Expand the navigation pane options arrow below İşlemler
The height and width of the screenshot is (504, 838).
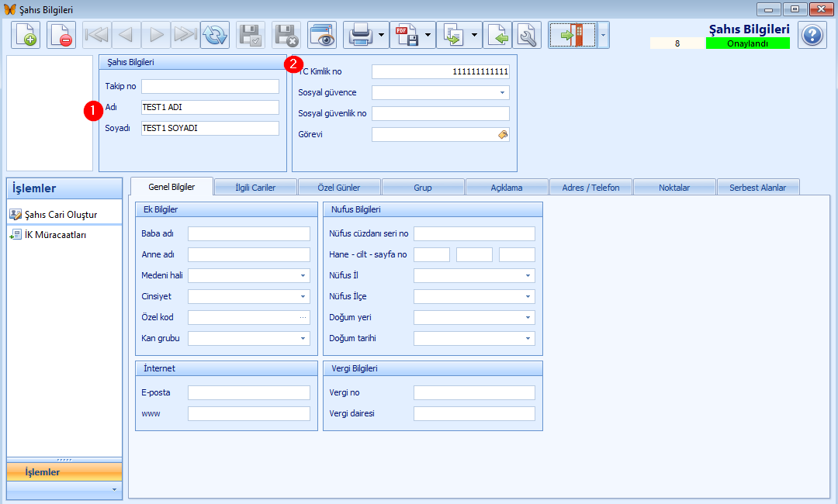click(114, 489)
